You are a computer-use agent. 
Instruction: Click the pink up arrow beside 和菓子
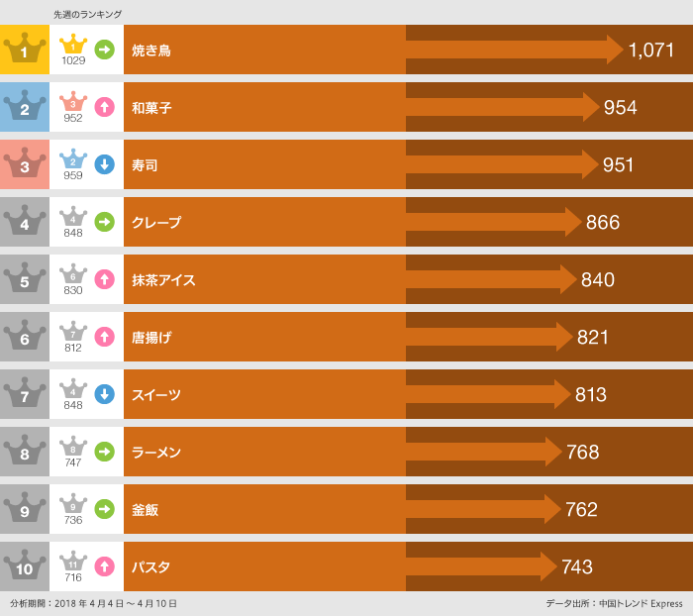(104, 107)
